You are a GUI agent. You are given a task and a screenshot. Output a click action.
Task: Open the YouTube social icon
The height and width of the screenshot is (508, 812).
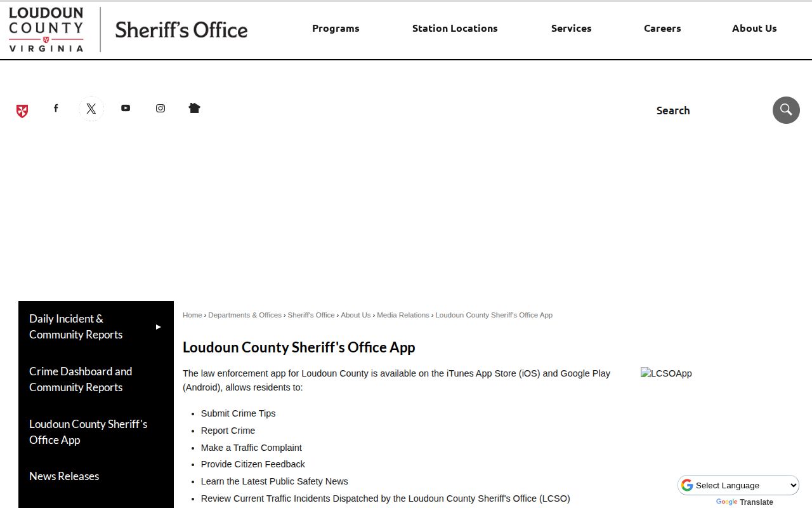point(126,109)
